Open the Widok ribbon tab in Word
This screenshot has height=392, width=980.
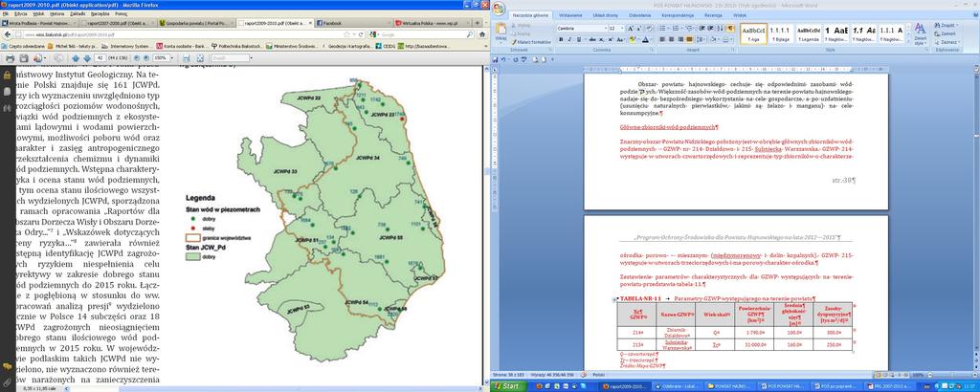click(740, 15)
